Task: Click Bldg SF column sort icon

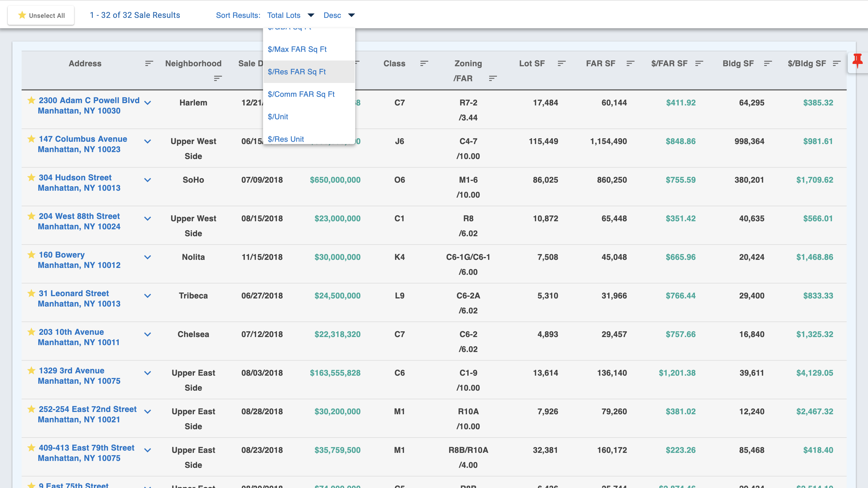Action: [767, 63]
